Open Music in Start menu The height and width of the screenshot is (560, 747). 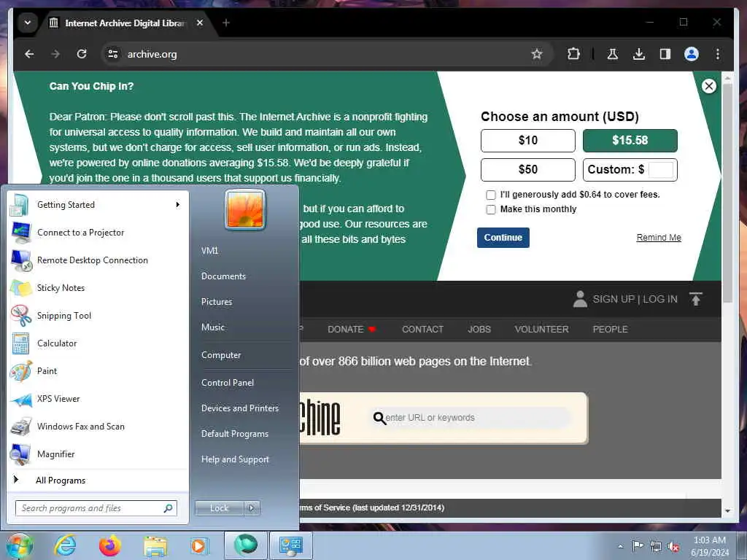click(x=213, y=327)
